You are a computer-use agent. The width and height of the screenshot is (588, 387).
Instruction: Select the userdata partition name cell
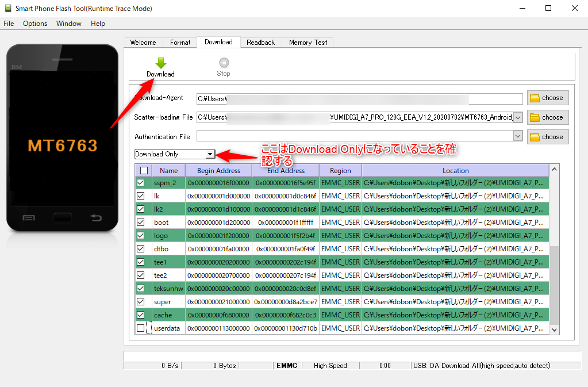[169, 328]
